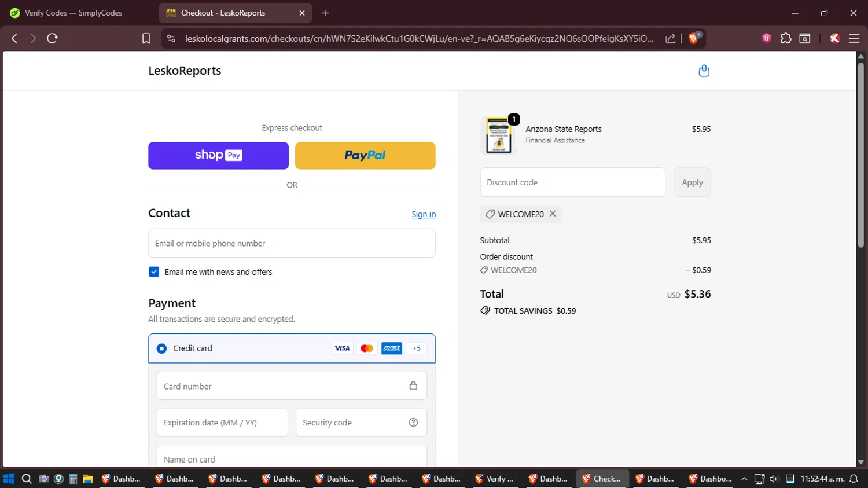Viewport: 868px width, 488px height.
Task: Open notifications bell in system tray
Action: (x=854, y=479)
